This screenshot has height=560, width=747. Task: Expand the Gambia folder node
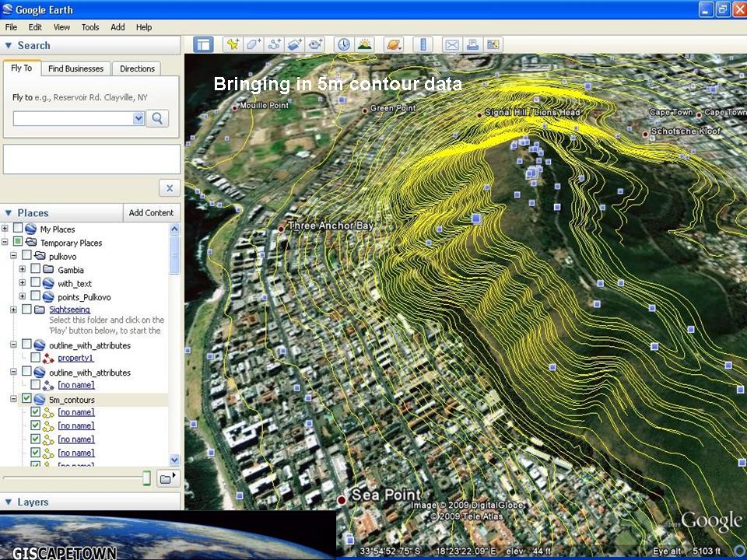click(23, 269)
